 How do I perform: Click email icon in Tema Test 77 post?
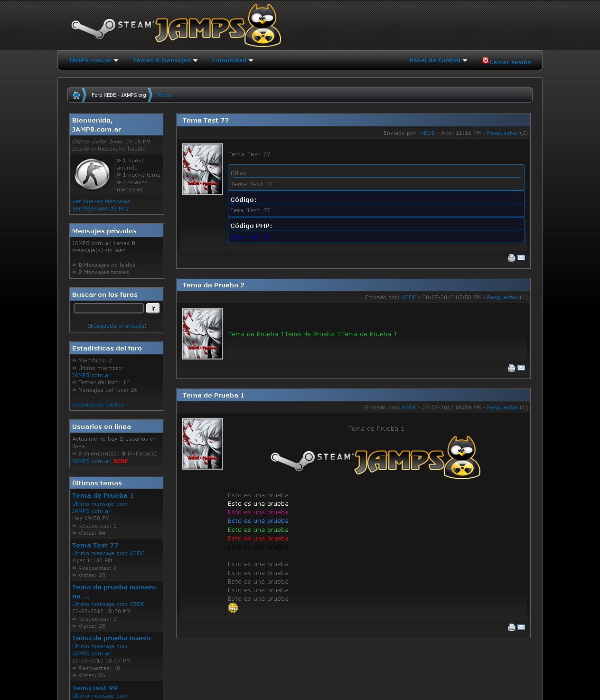coord(521,258)
